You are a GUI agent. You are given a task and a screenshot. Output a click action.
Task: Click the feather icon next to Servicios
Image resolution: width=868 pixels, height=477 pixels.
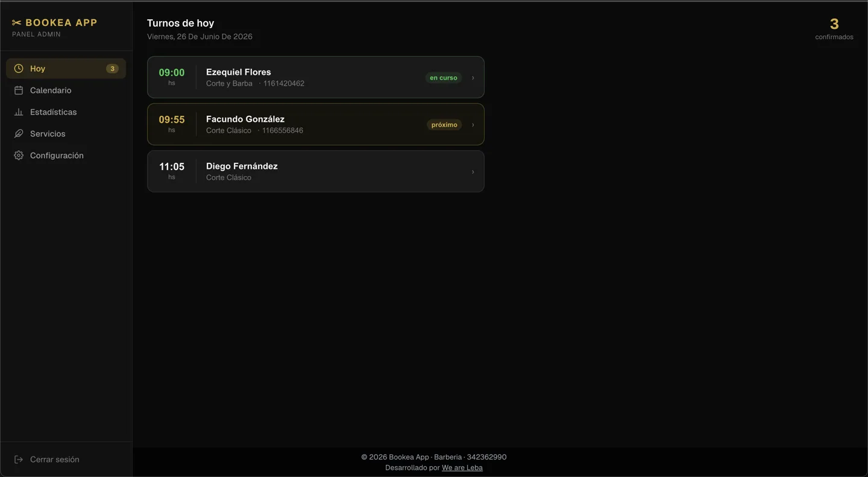pyautogui.click(x=19, y=134)
